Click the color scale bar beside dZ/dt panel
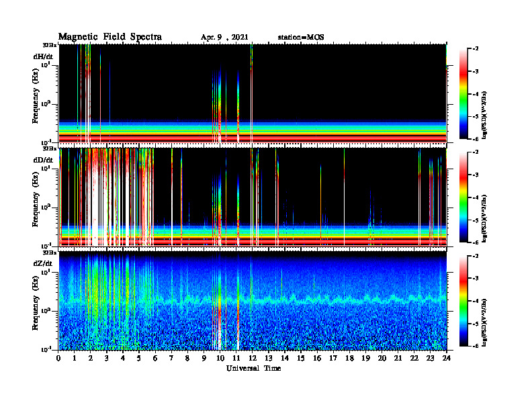532x411 pixels. click(463, 301)
